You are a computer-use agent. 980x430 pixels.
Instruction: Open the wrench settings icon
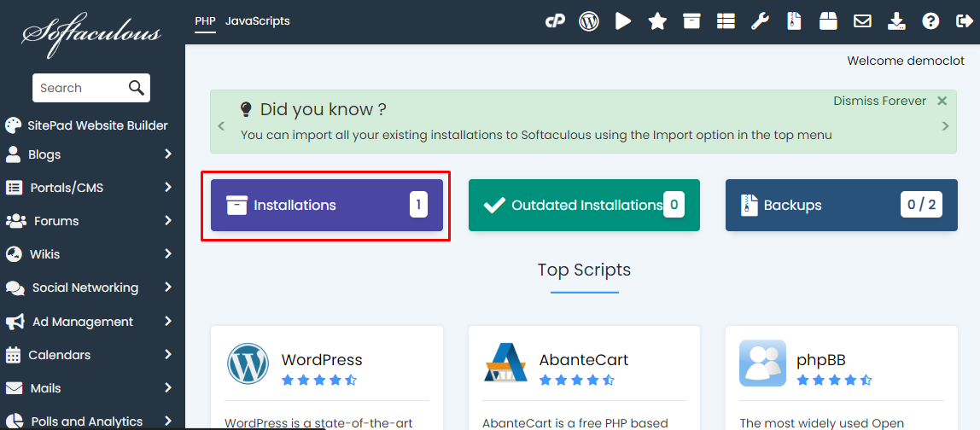[x=760, y=22]
